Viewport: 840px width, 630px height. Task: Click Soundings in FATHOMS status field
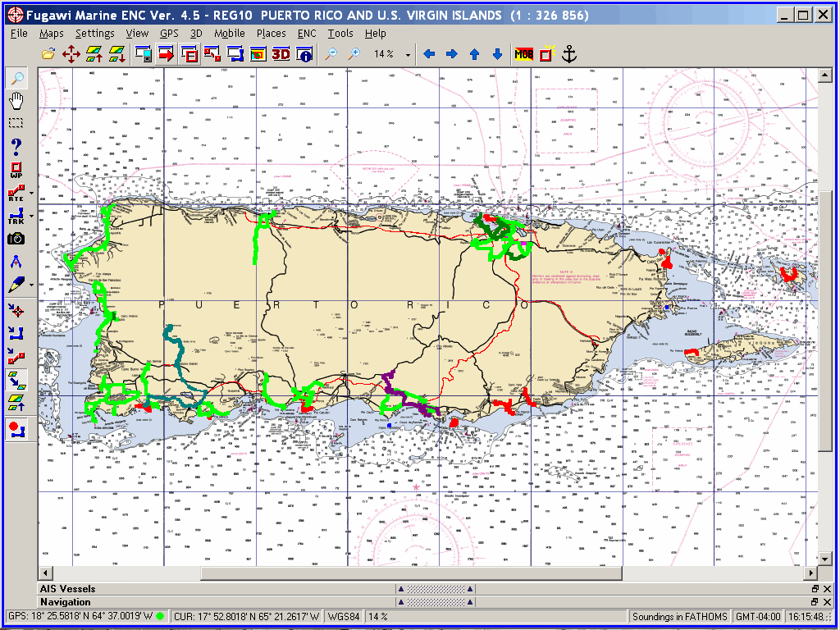pos(679,616)
